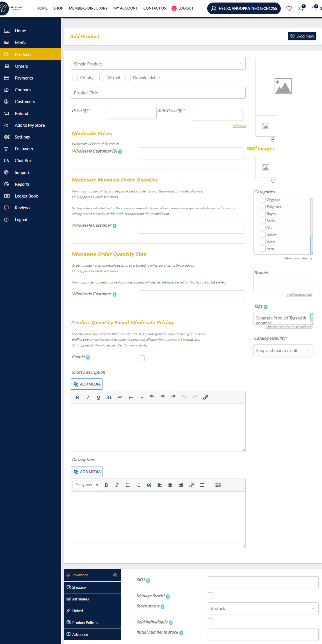Screen dimensions: 322x644
Task: Go to Ledger Book in sidebar
Action: point(30,196)
